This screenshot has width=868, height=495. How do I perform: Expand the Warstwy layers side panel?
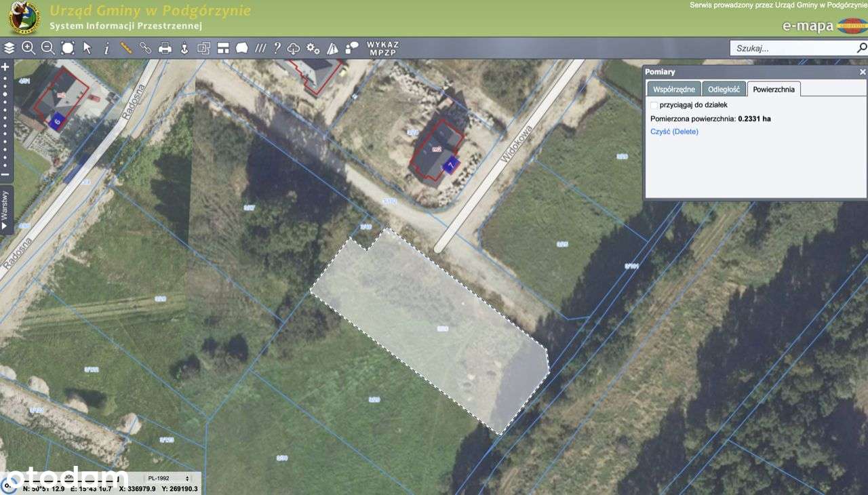coord(5,210)
